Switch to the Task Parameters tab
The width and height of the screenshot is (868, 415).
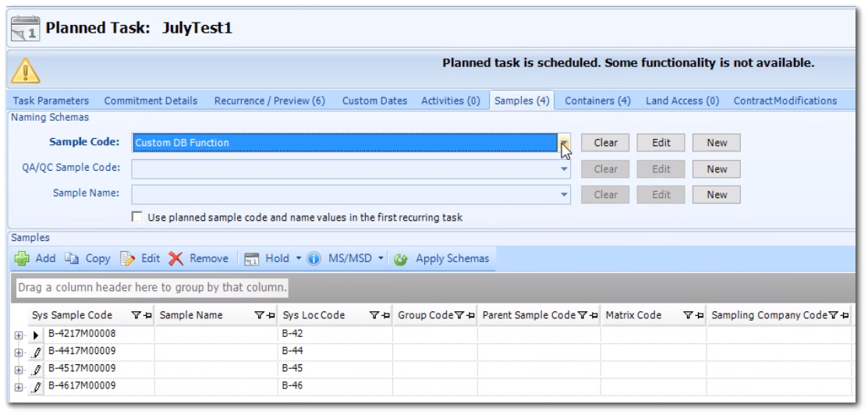coord(51,101)
